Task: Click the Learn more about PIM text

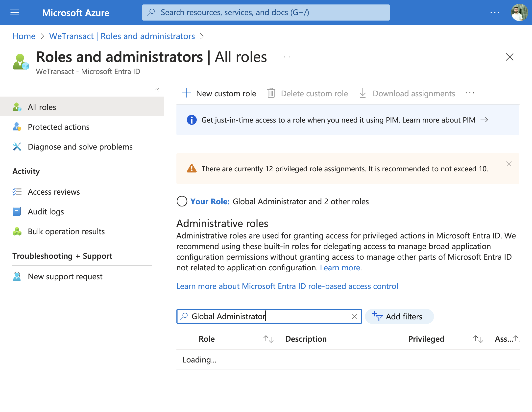Action: pyautogui.click(x=439, y=120)
